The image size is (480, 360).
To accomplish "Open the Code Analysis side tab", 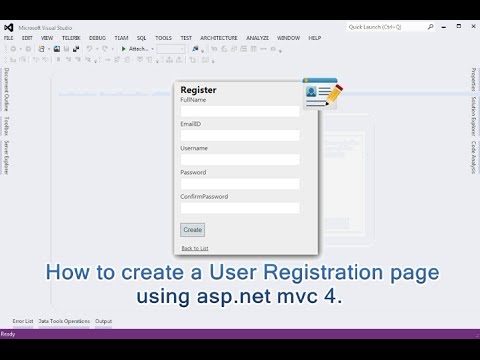I will click(473, 157).
